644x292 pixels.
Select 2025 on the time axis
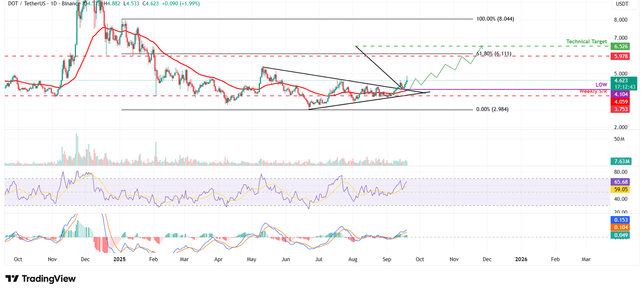(119, 259)
